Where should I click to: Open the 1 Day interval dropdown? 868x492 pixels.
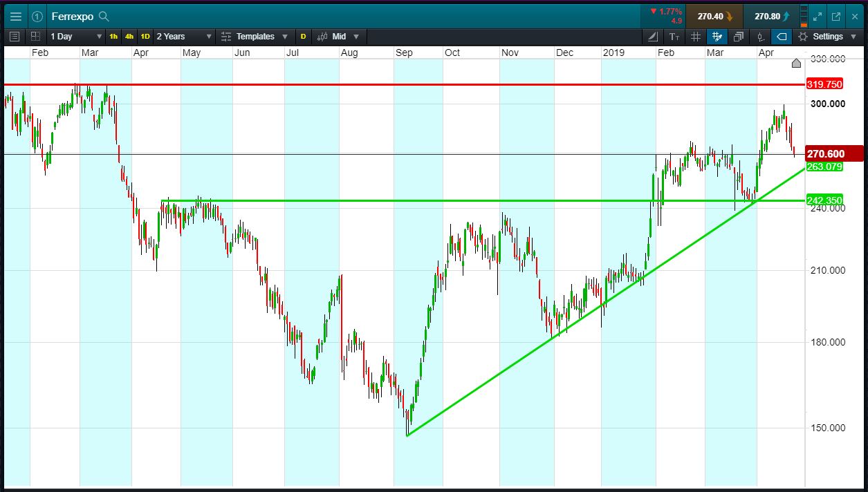(76, 36)
